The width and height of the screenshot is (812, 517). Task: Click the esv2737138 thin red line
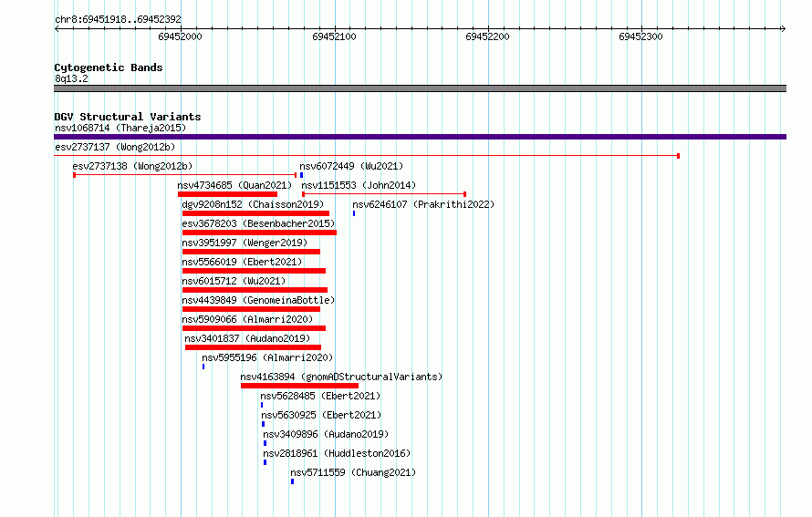[185, 175]
